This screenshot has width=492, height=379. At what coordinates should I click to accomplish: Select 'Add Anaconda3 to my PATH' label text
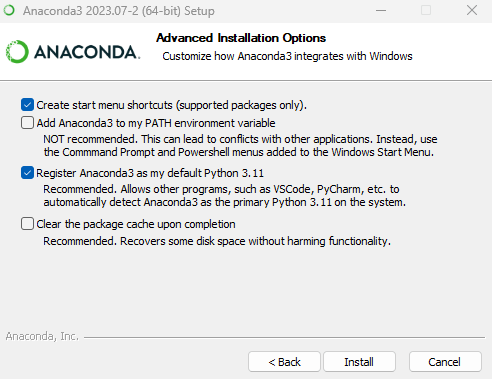pyautogui.click(x=156, y=123)
